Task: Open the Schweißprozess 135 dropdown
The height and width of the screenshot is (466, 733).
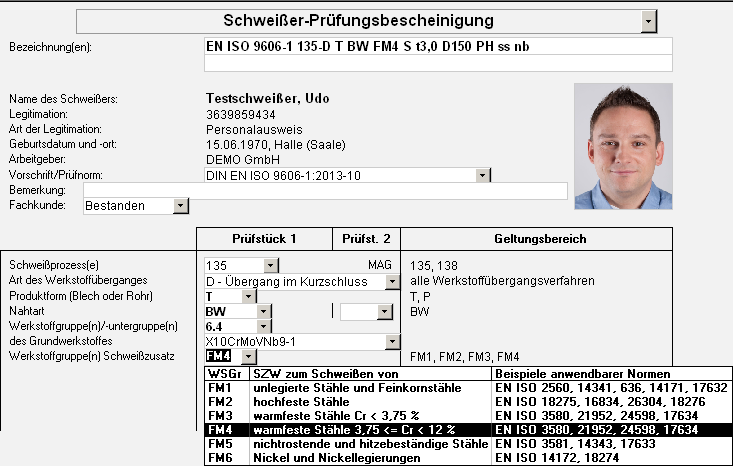Action: [271, 266]
